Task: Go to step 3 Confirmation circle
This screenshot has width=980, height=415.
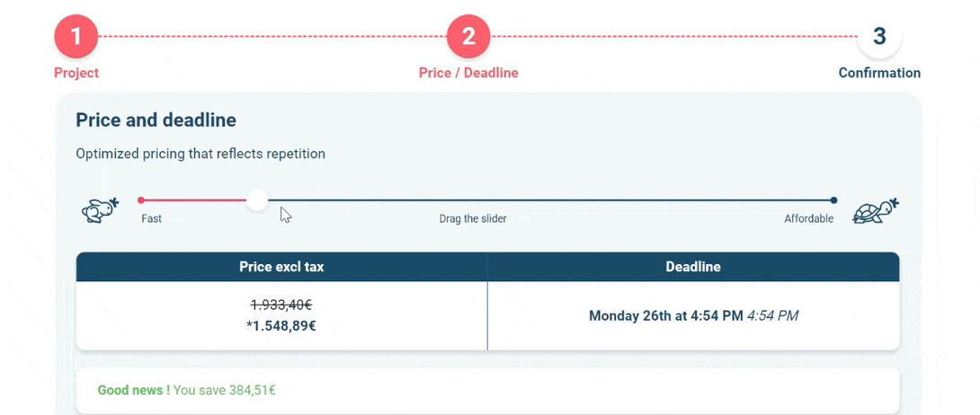Action: click(879, 37)
